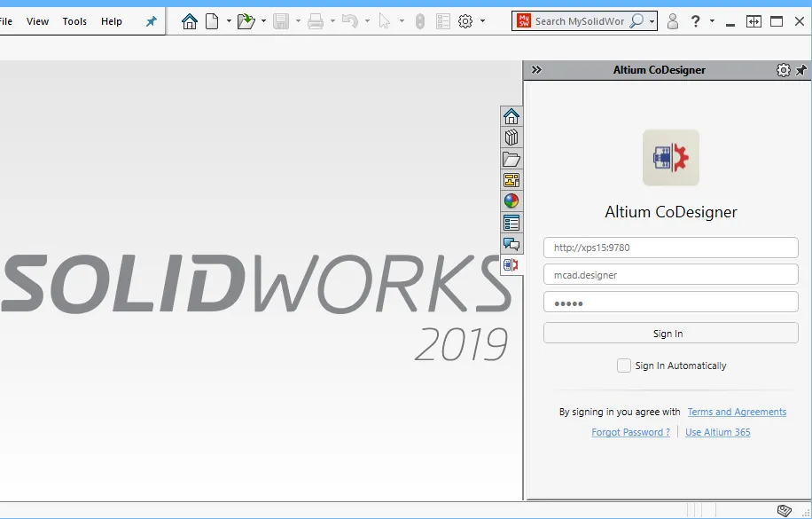Click the password field
This screenshot has height=519, width=812.
point(671,302)
